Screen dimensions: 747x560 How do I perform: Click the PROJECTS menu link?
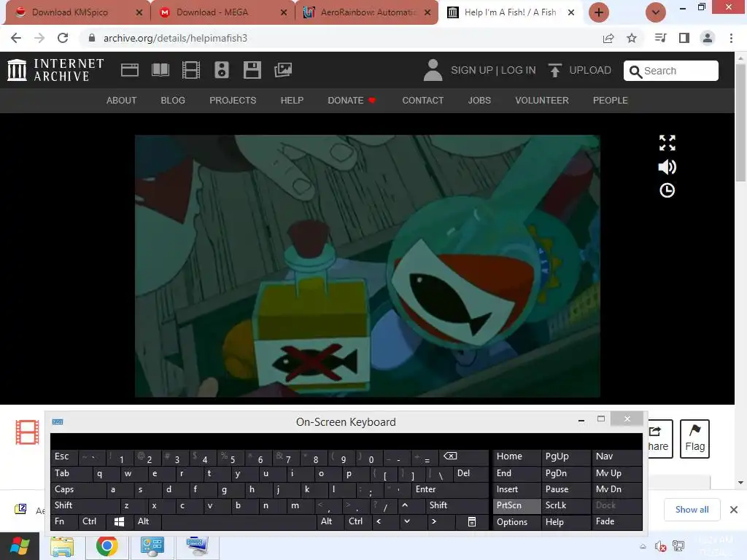[233, 101]
